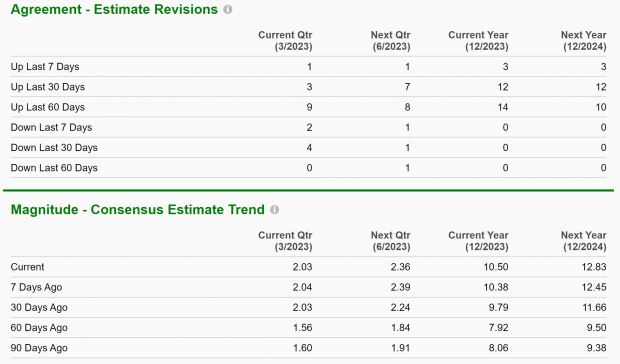
Task: Click the Up Last 60 Days row label
Action: pos(48,107)
